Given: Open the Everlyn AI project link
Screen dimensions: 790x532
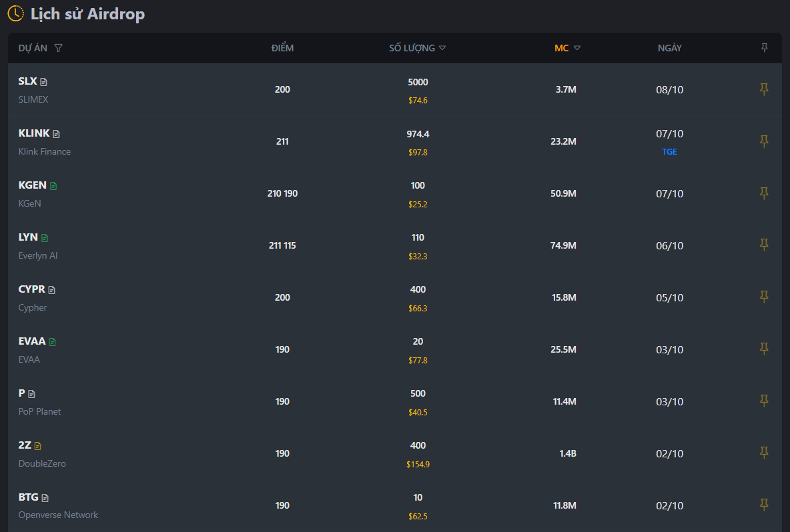Looking at the screenshot, I should [x=38, y=255].
